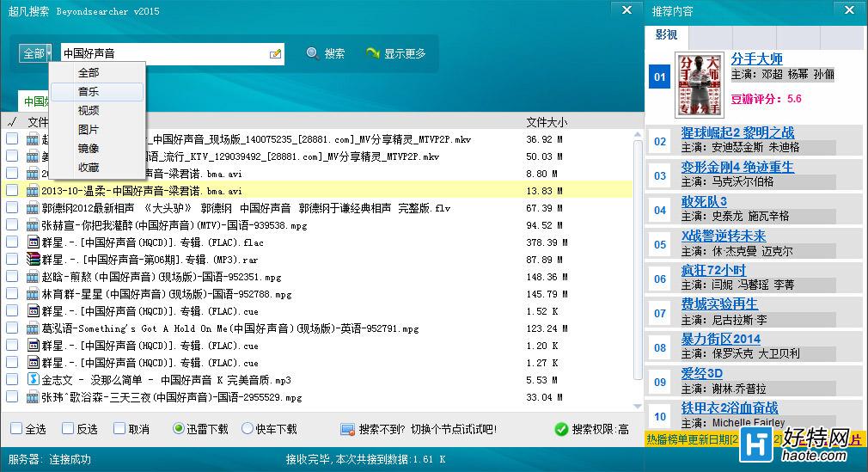Open the 分手大师 movie link

coord(757,58)
